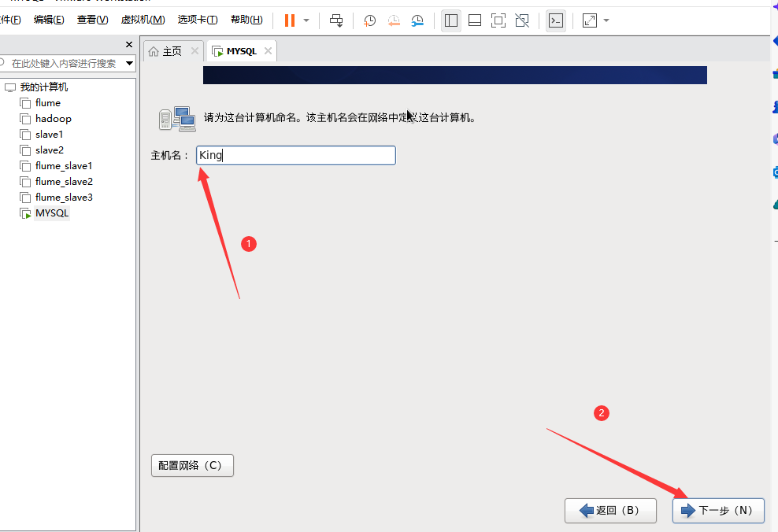Select the flume_slave1 virtual machine

click(x=64, y=166)
